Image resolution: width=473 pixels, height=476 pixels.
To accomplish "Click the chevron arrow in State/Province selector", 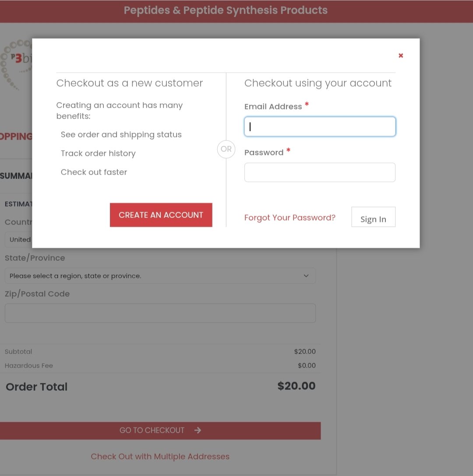I will pos(306,276).
